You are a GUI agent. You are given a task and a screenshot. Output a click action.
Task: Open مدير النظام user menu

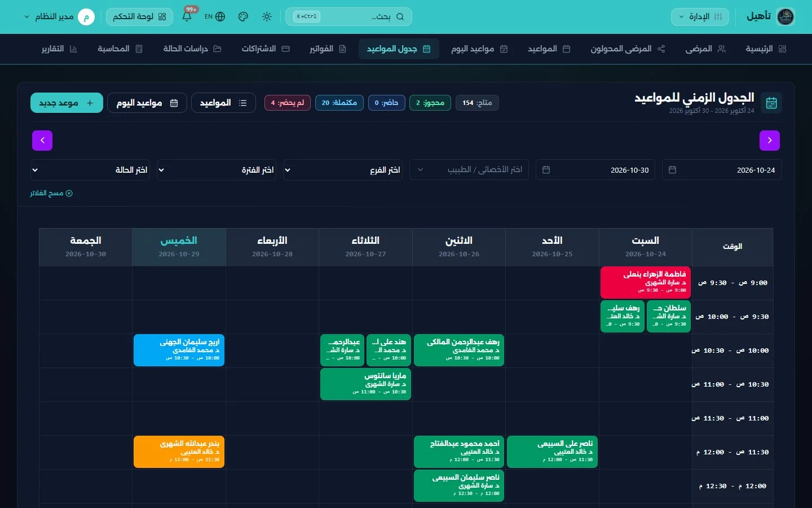click(x=59, y=16)
